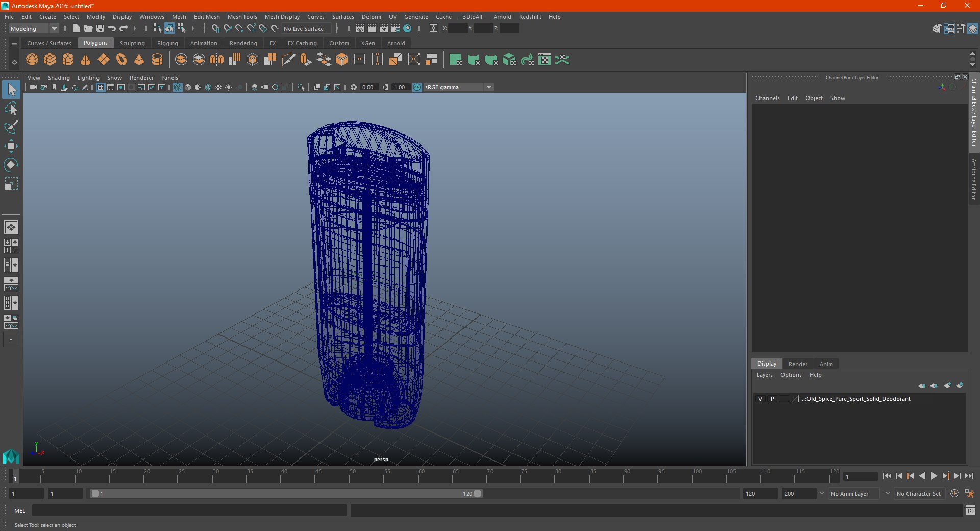
Task: Open the No Live Surface field
Action: 306,29
